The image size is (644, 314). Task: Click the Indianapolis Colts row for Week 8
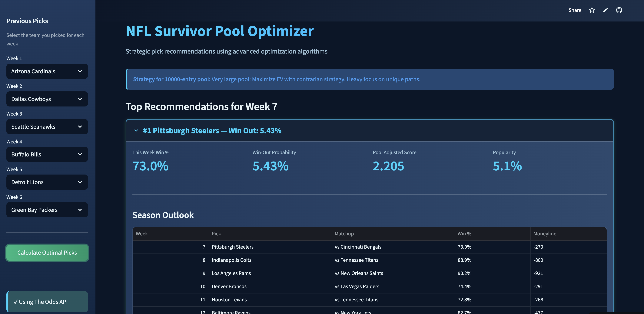point(300,260)
